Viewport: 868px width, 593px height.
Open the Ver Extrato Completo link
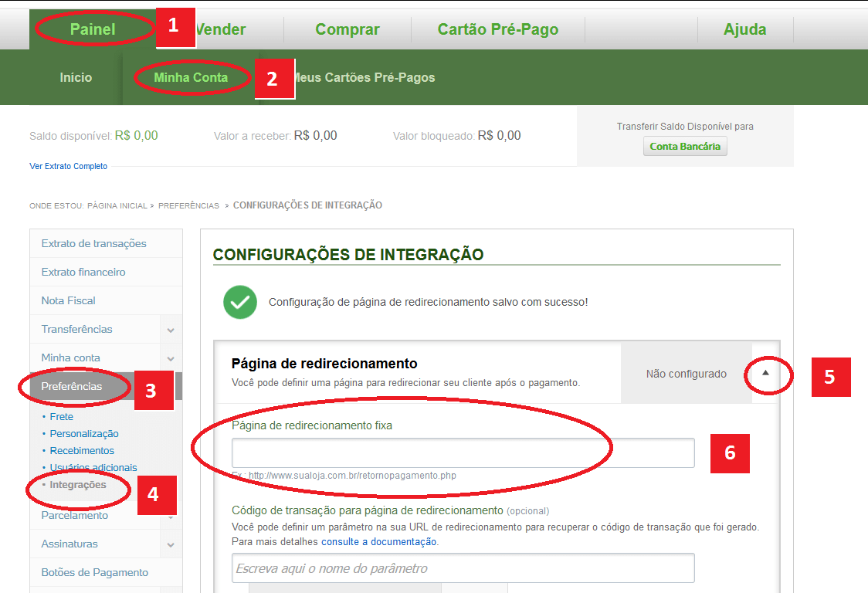tap(68, 166)
